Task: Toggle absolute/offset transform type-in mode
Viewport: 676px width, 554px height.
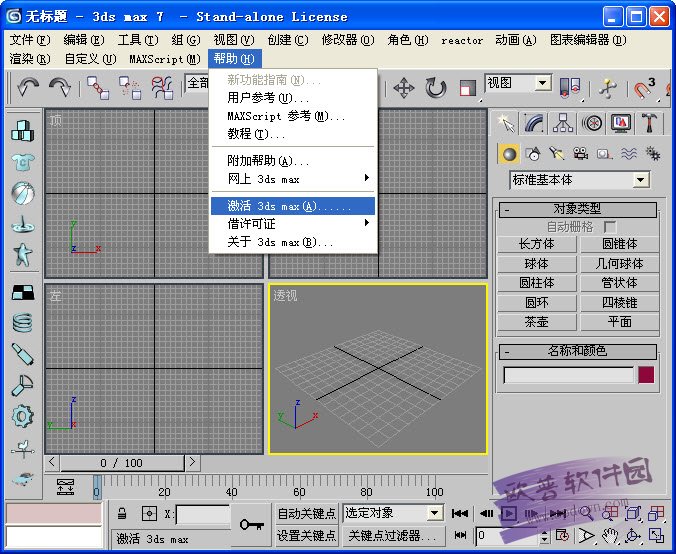Action: (x=149, y=513)
